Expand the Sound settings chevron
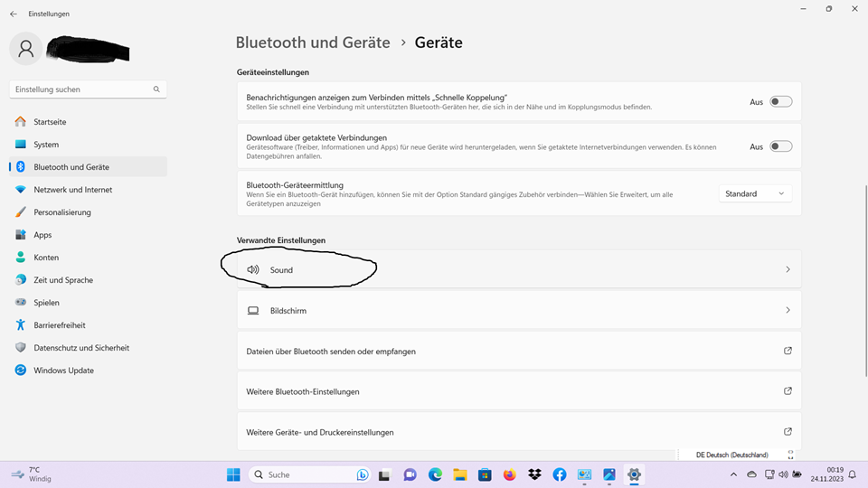Image resolution: width=868 pixels, height=488 pixels. pyautogui.click(x=787, y=269)
